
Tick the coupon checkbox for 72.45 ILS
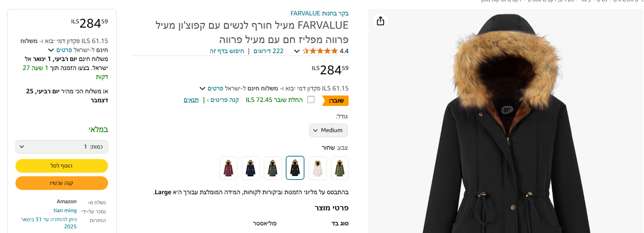pos(311,99)
